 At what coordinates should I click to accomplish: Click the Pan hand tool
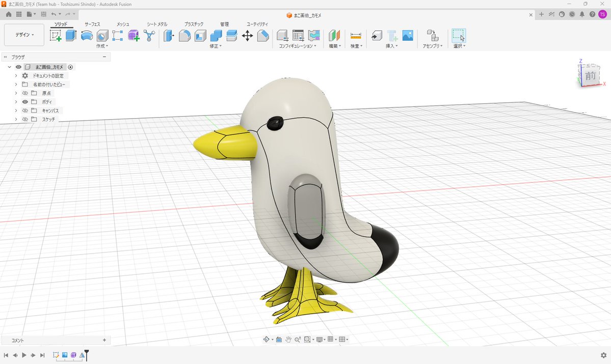[x=288, y=340]
